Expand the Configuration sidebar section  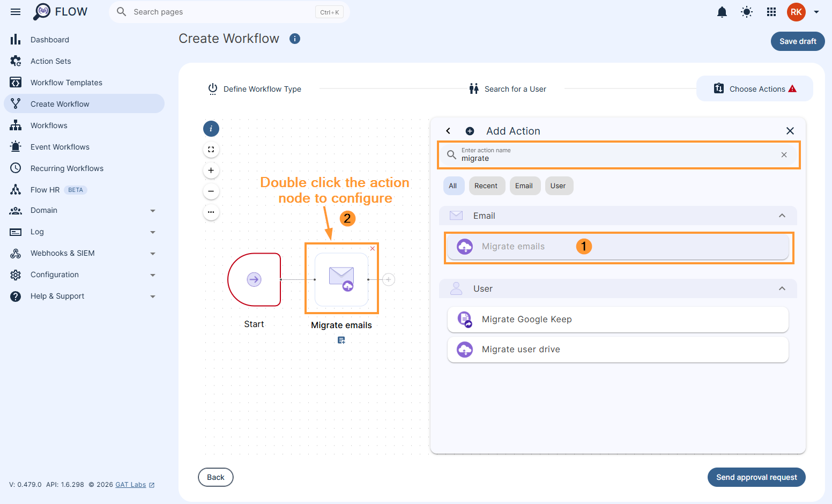click(84, 275)
